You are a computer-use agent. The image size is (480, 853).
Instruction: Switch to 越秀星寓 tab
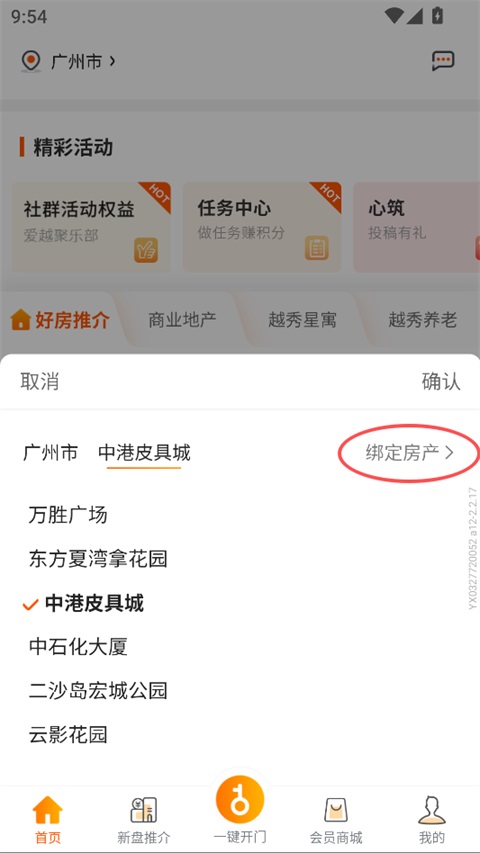click(x=302, y=320)
